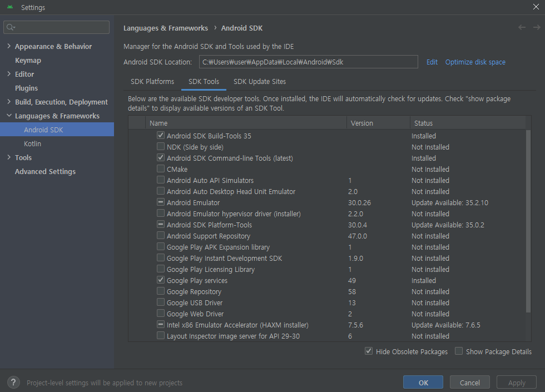
Task: Click the Android logo in title bar
Action: 10,7
